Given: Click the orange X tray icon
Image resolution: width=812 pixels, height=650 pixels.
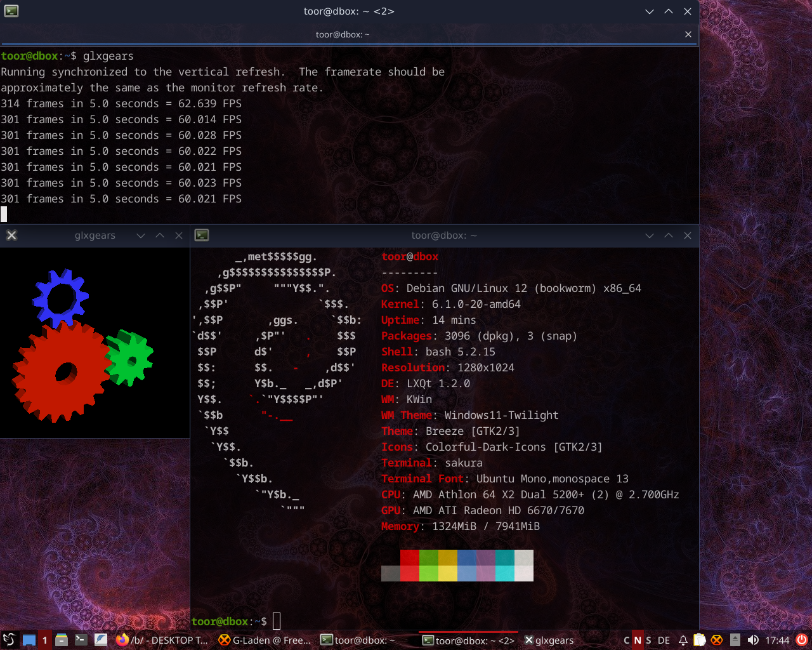Looking at the screenshot, I should pyautogui.click(x=717, y=640).
